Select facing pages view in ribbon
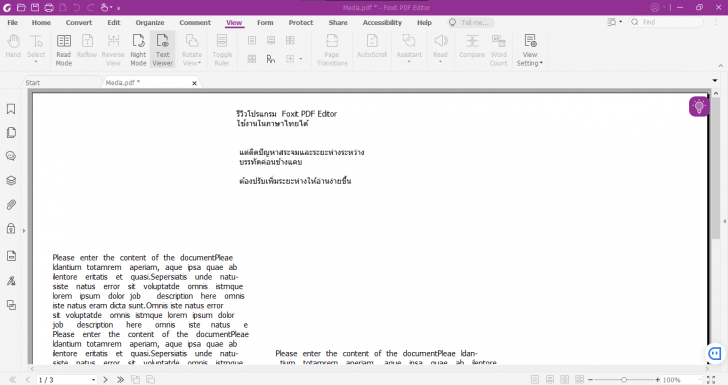The width and height of the screenshot is (728, 385). click(x=290, y=40)
